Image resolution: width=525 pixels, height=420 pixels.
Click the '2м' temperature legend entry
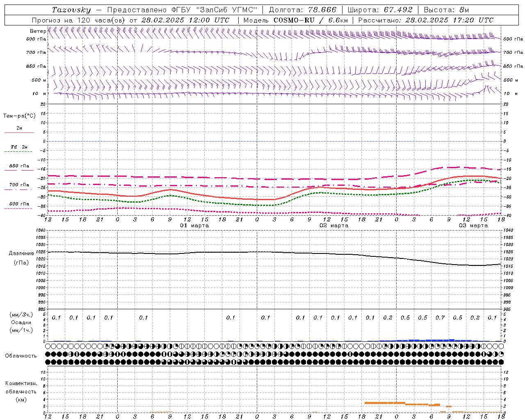coord(19,128)
